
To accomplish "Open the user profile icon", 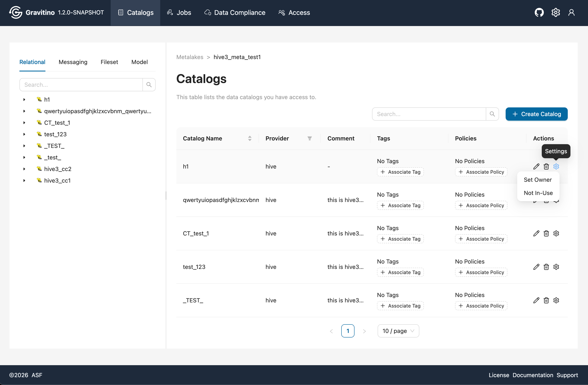I will coord(571,12).
